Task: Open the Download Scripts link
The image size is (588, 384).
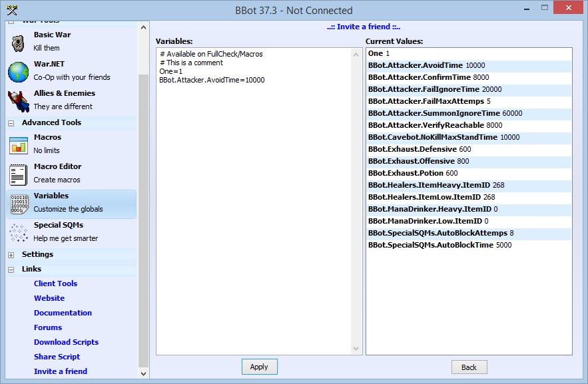Action: [66, 342]
